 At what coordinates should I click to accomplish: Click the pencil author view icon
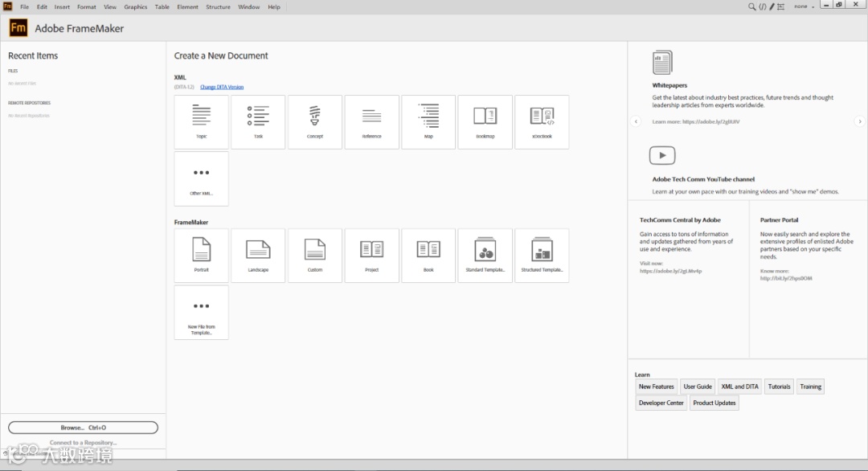tap(772, 6)
